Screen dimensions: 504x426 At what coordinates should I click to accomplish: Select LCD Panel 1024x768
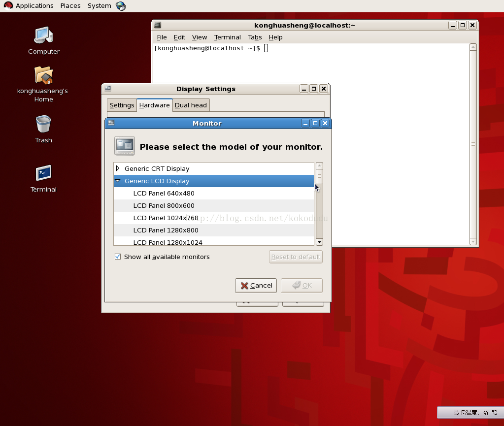click(x=214, y=218)
